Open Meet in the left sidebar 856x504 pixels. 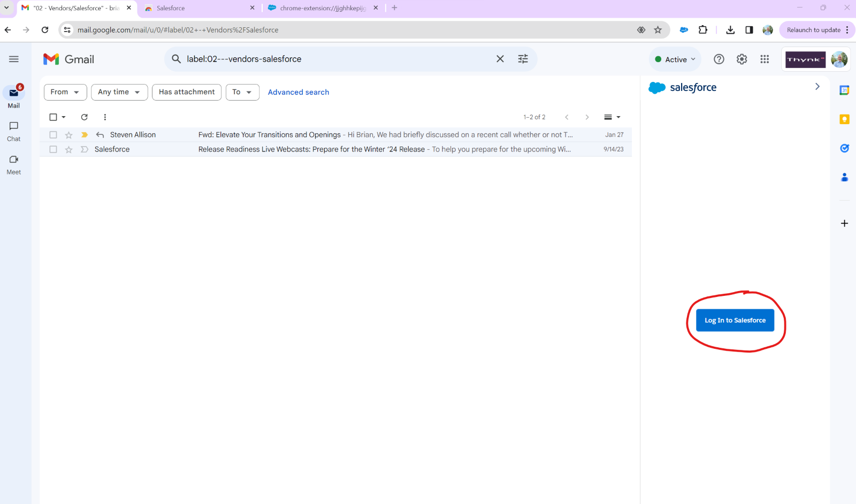(14, 165)
